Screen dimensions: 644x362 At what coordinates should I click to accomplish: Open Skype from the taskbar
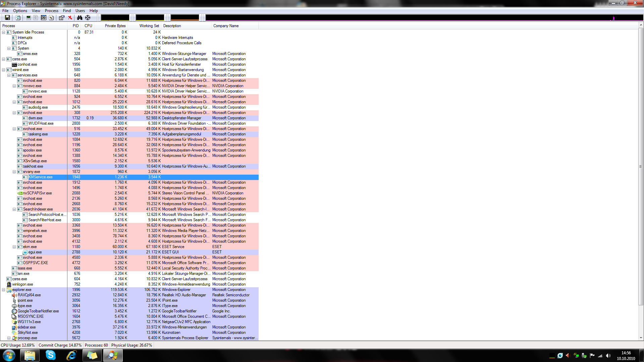(50, 355)
